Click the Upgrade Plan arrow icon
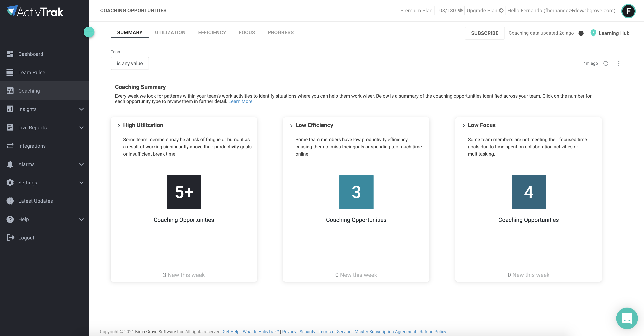This screenshot has width=644, height=336. click(501, 10)
